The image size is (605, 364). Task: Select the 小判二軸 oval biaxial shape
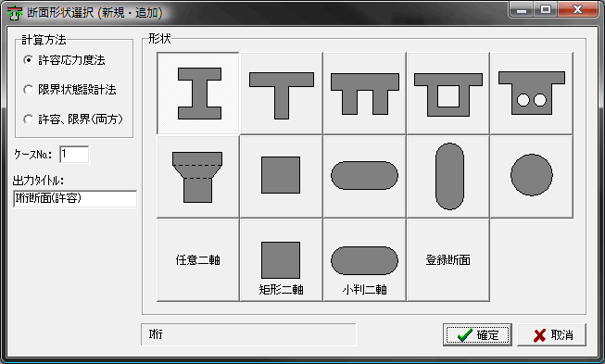tap(365, 260)
